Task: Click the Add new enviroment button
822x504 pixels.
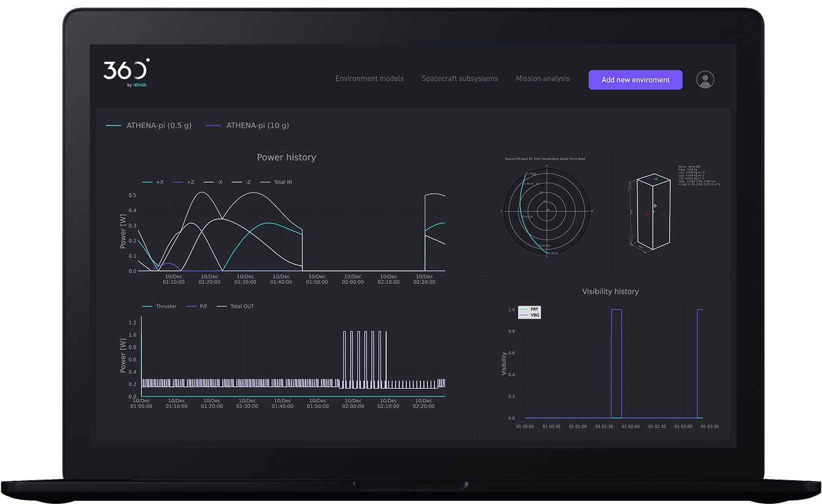Action: tap(635, 80)
